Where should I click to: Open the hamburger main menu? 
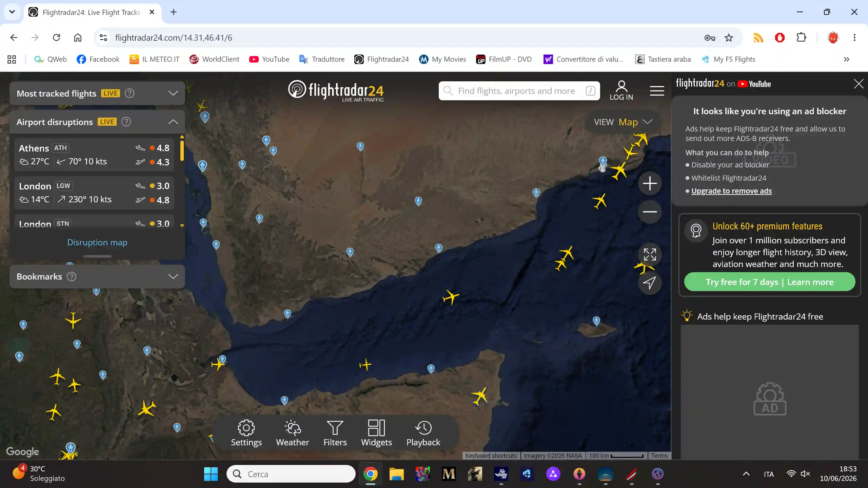(x=657, y=91)
